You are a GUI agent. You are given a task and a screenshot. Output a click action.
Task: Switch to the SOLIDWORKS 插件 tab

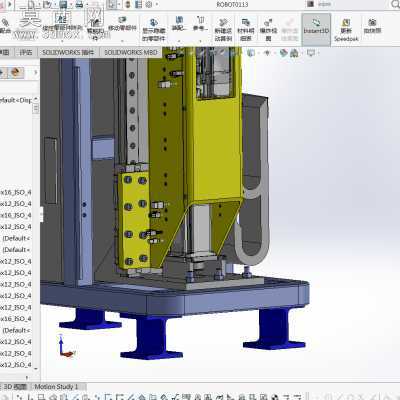pyautogui.click(x=68, y=52)
